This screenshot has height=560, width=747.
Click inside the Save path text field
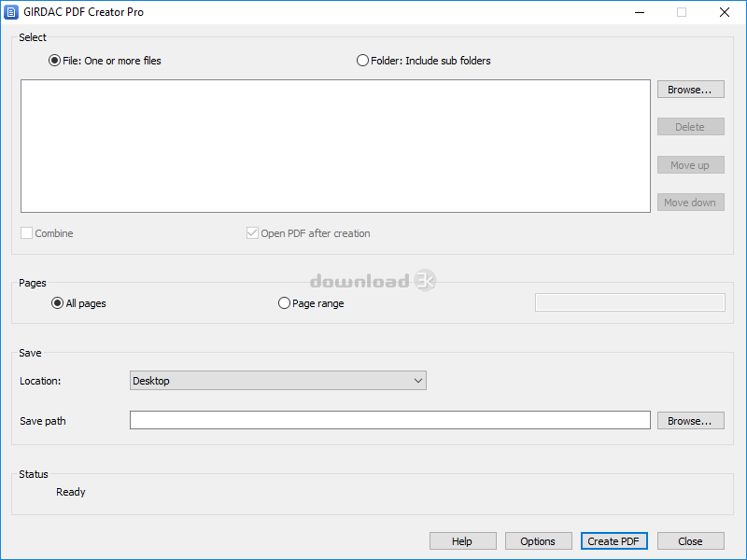390,420
